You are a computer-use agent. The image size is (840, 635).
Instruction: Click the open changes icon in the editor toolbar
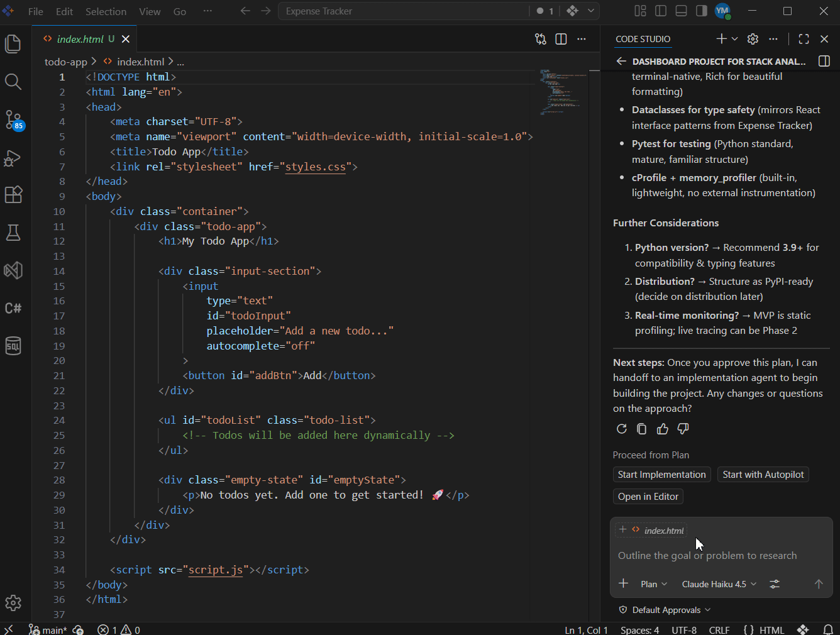coord(541,39)
